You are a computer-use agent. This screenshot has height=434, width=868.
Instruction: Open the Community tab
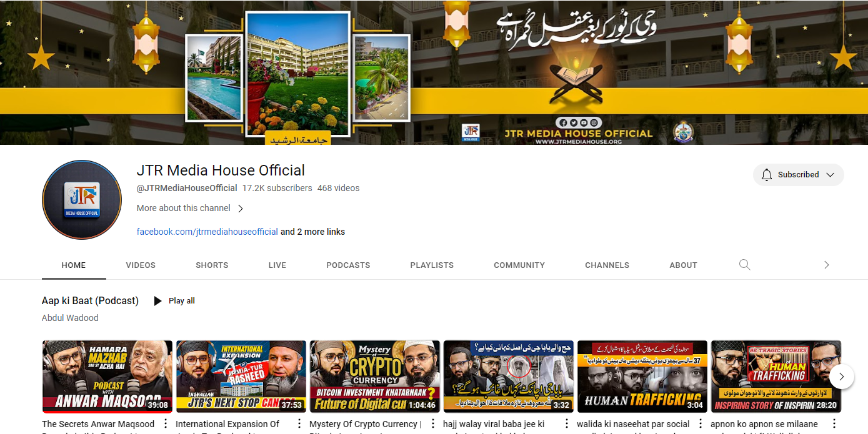[519, 265]
